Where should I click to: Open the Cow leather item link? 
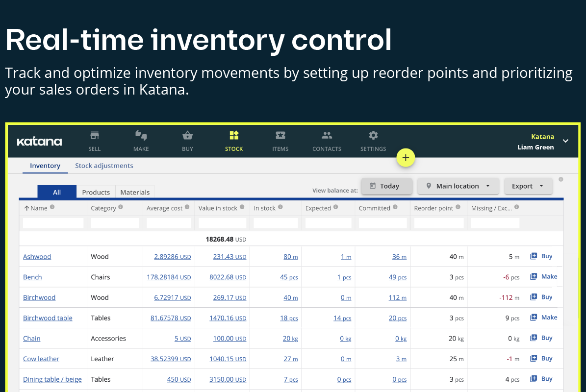(41, 359)
